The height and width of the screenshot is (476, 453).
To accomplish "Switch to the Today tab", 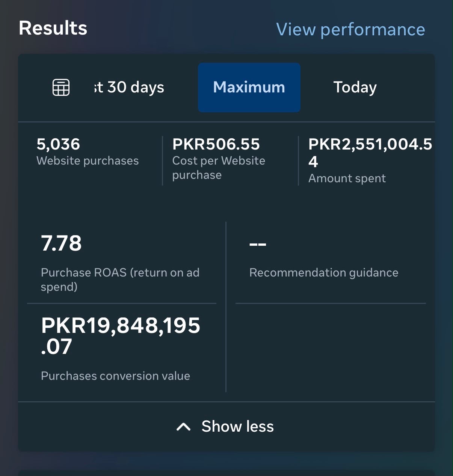I will pos(355,87).
